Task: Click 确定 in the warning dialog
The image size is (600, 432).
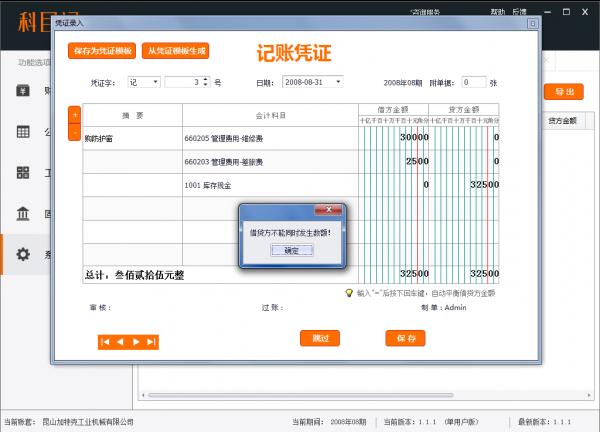Action: tap(291, 250)
